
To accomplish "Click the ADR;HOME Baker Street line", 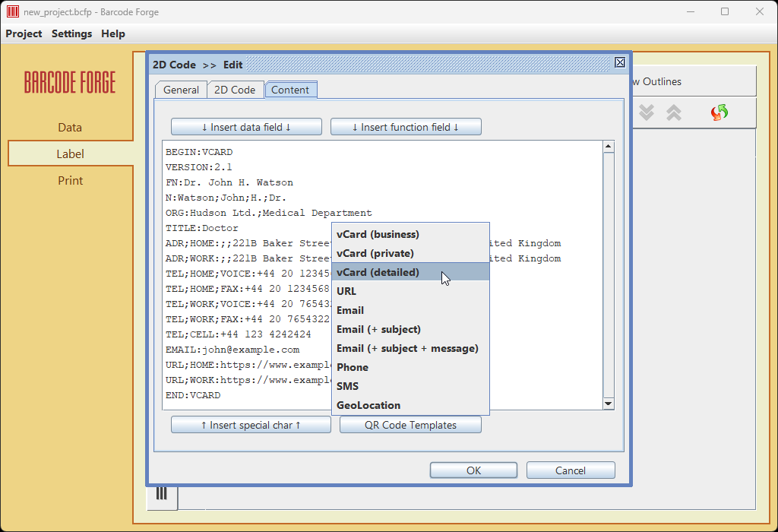I will pos(248,243).
